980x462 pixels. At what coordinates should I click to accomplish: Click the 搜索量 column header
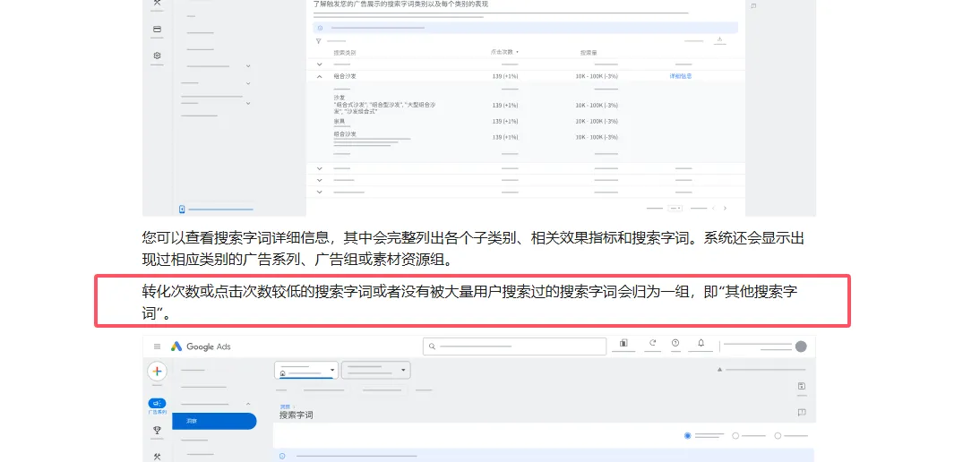[589, 53]
